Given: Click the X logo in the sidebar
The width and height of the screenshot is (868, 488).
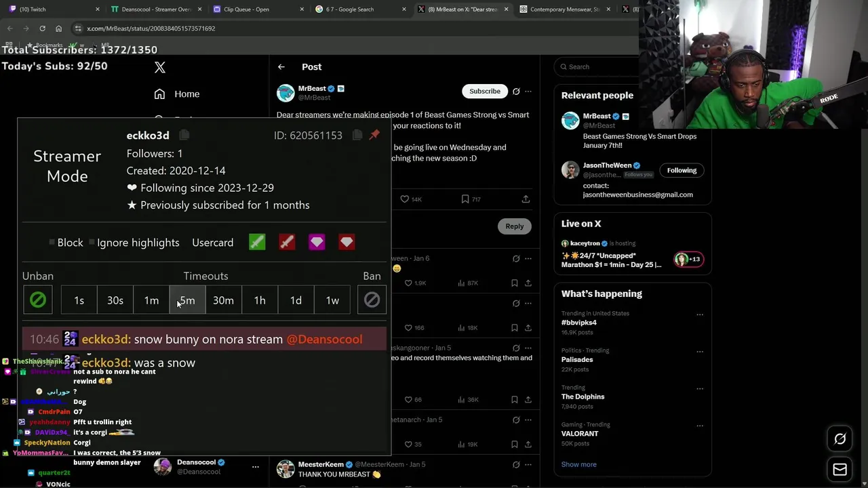Looking at the screenshot, I should click(160, 67).
